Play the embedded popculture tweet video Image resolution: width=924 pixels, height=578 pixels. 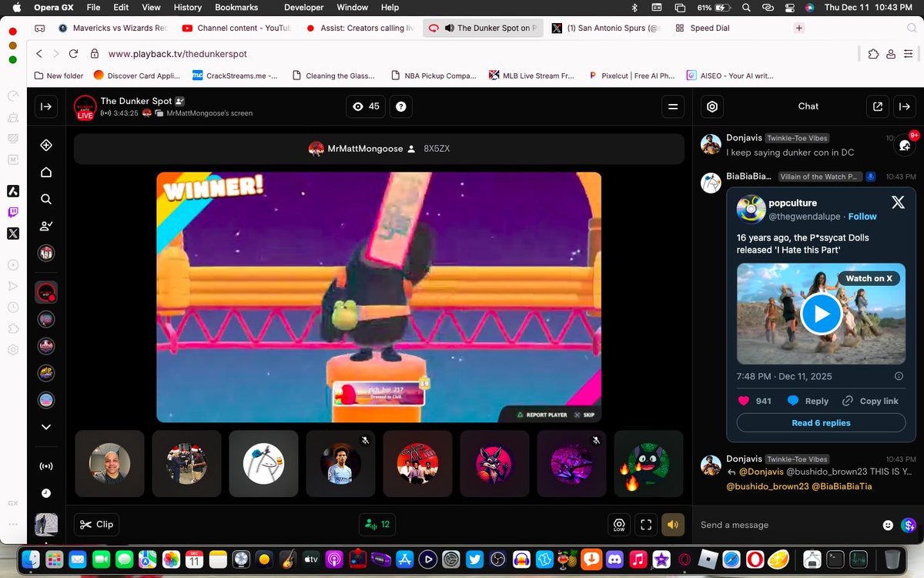click(821, 314)
